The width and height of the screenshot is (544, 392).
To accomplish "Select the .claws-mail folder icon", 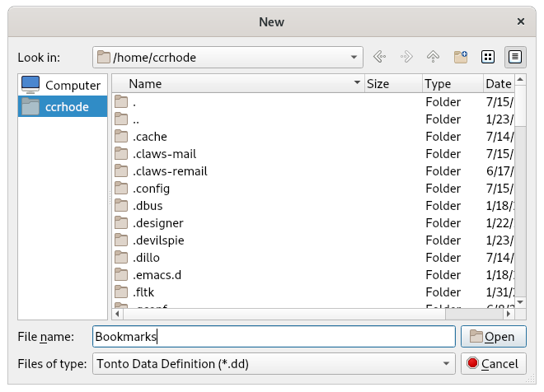I will coord(121,153).
